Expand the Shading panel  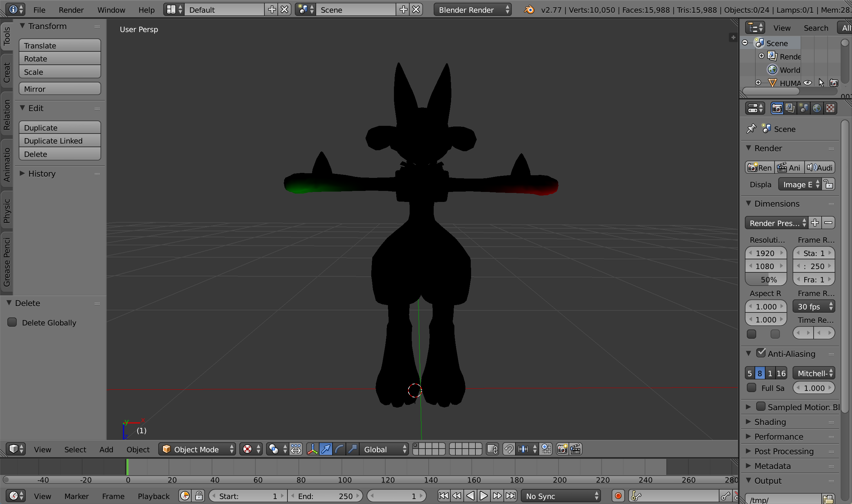point(749,422)
